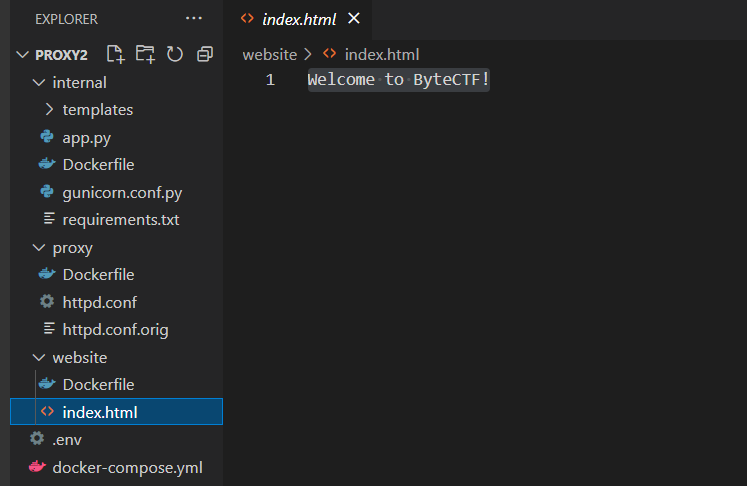Screen dimensions: 747x486
Task: Collapse the proxy folder
Action: coord(40,247)
